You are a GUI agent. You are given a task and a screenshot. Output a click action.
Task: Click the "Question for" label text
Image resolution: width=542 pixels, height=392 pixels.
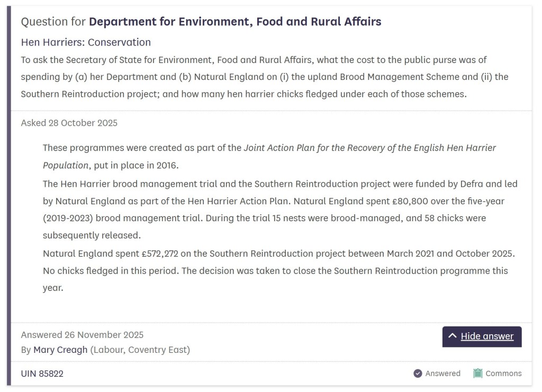click(x=53, y=22)
